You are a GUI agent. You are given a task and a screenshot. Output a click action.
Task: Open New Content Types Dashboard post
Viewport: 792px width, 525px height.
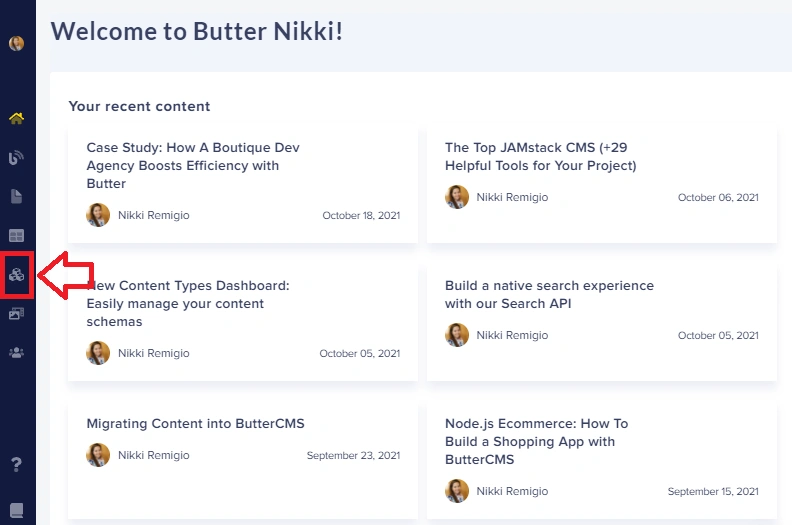coord(188,303)
